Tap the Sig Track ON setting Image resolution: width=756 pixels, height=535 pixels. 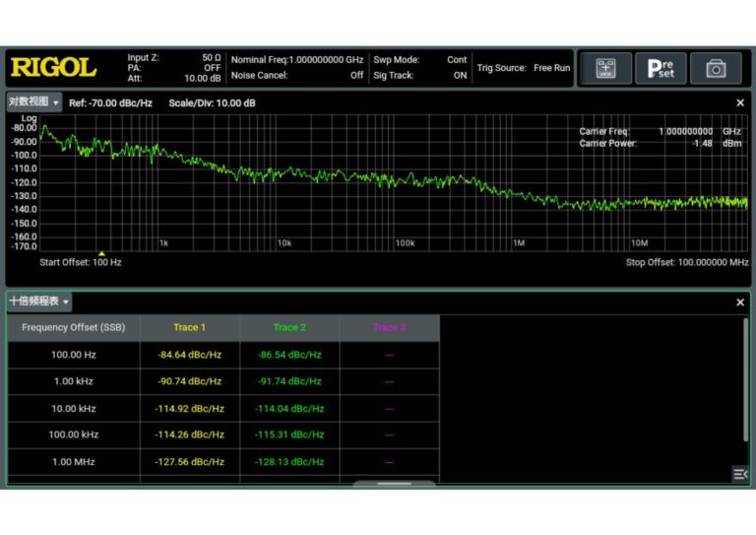tap(420, 75)
